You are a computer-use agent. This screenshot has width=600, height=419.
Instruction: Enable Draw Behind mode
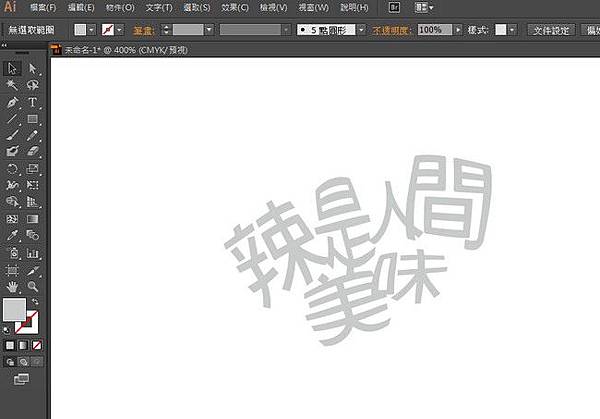[x=23, y=362]
